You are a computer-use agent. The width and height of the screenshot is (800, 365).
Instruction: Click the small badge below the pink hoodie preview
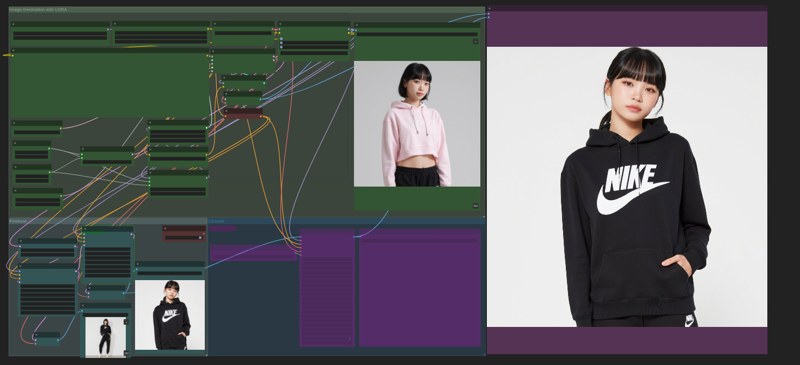476,206
